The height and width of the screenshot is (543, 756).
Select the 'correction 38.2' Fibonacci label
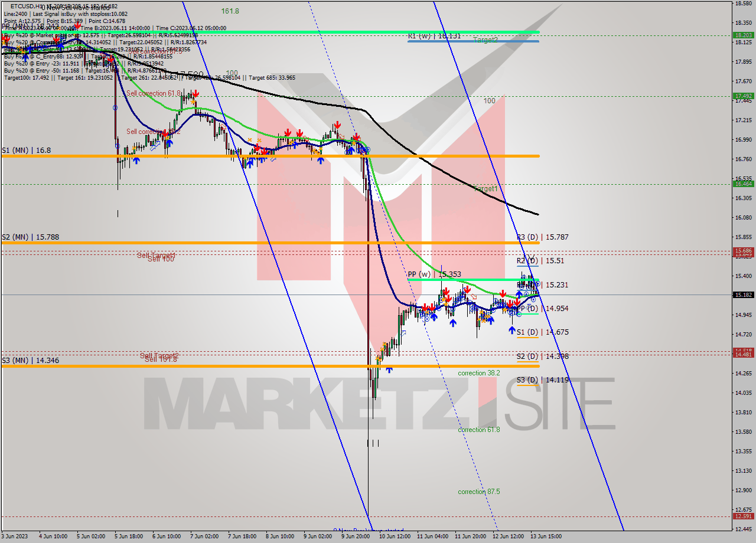click(x=479, y=373)
